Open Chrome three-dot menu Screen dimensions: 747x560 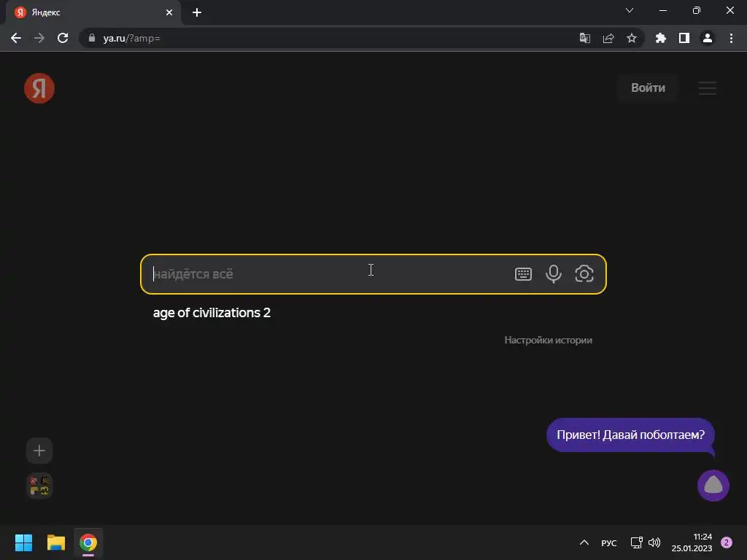pos(731,38)
